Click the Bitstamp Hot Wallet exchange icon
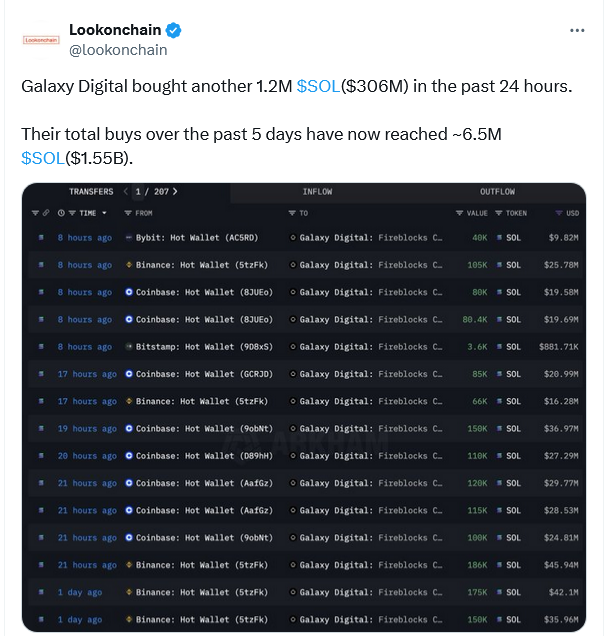The image size is (616, 636). click(x=129, y=347)
